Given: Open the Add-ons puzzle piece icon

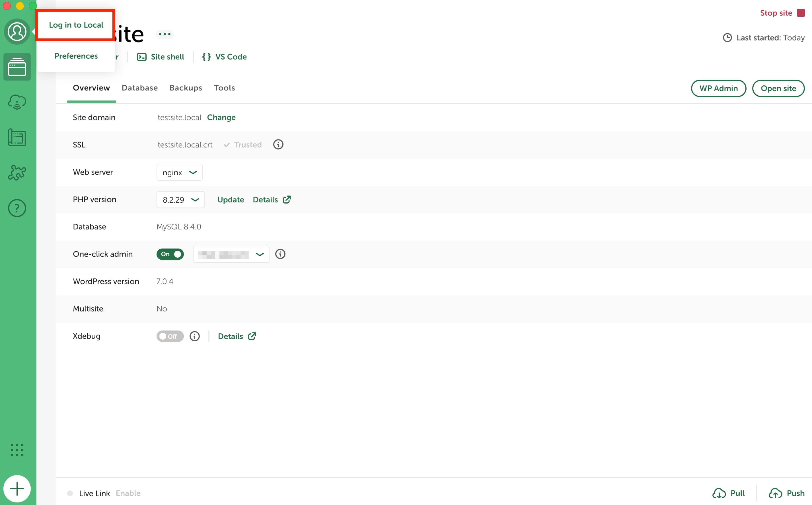Looking at the screenshot, I should click(x=17, y=173).
